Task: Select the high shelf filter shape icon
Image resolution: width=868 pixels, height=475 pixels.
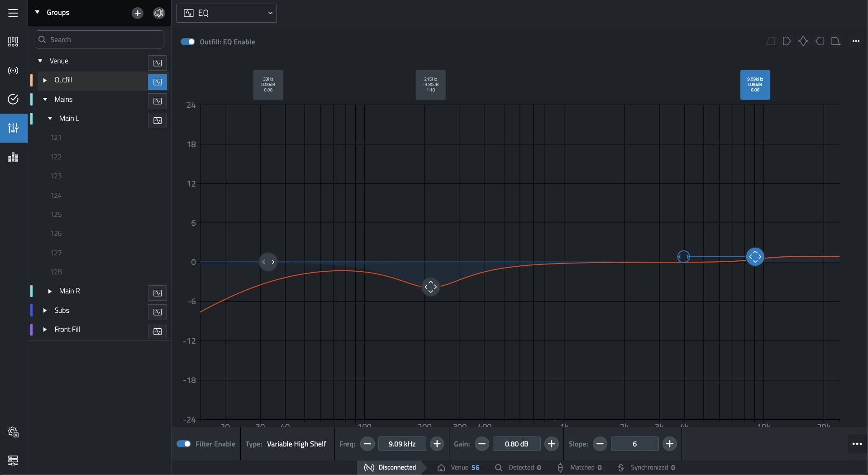Action: (820, 41)
